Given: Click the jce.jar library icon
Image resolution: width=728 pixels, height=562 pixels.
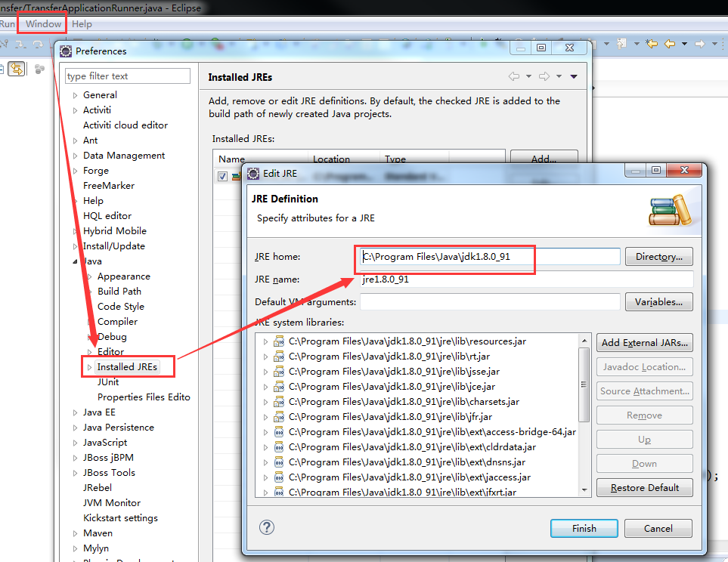Looking at the screenshot, I should [278, 387].
